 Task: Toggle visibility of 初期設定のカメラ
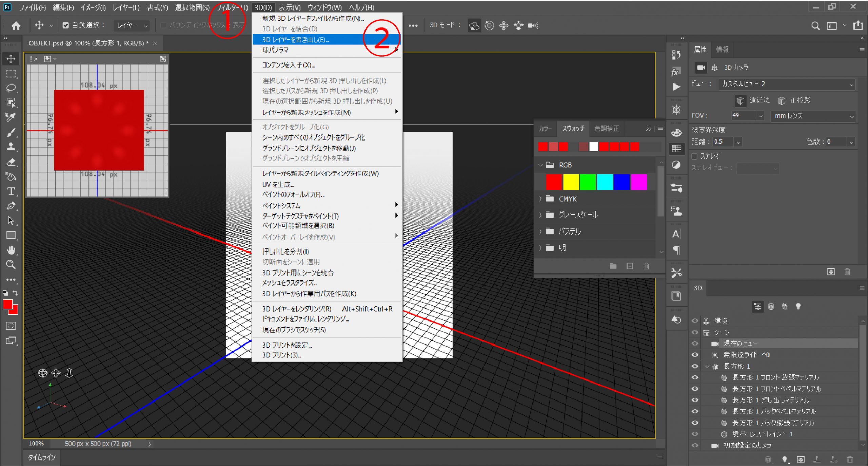pyautogui.click(x=695, y=446)
